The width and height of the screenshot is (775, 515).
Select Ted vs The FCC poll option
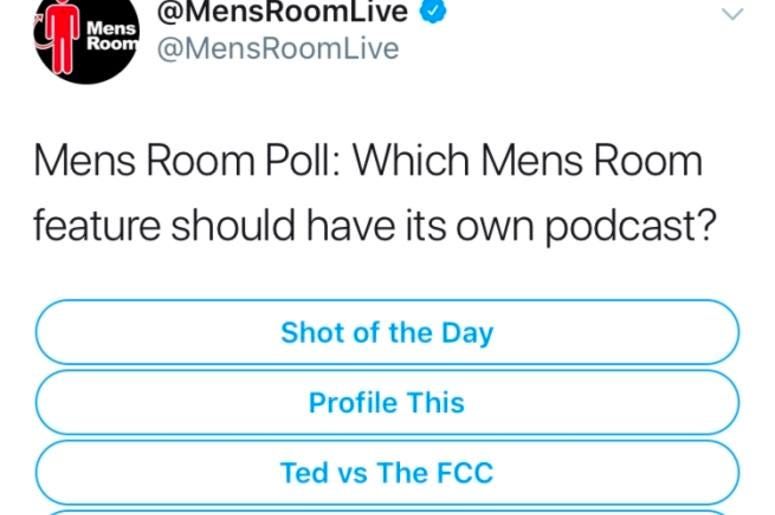pyautogui.click(x=387, y=472)
